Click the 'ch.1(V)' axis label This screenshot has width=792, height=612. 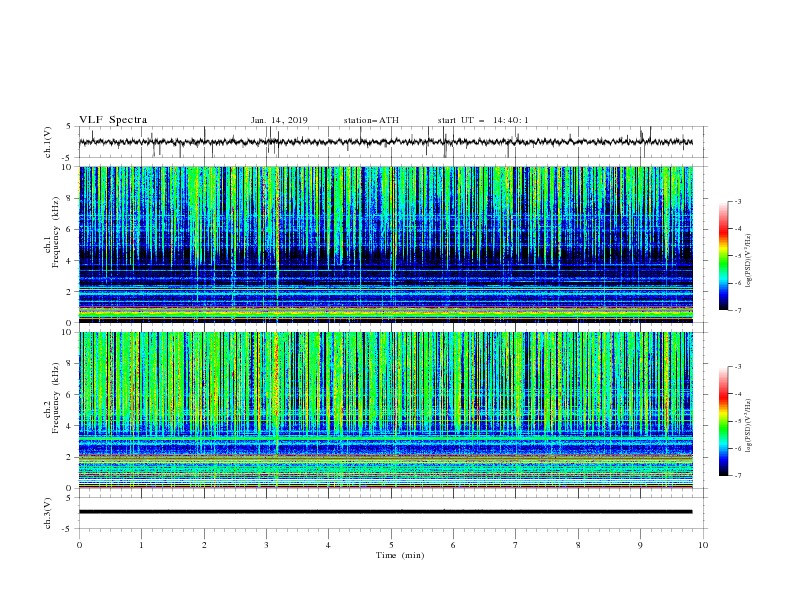pos(48,142)
